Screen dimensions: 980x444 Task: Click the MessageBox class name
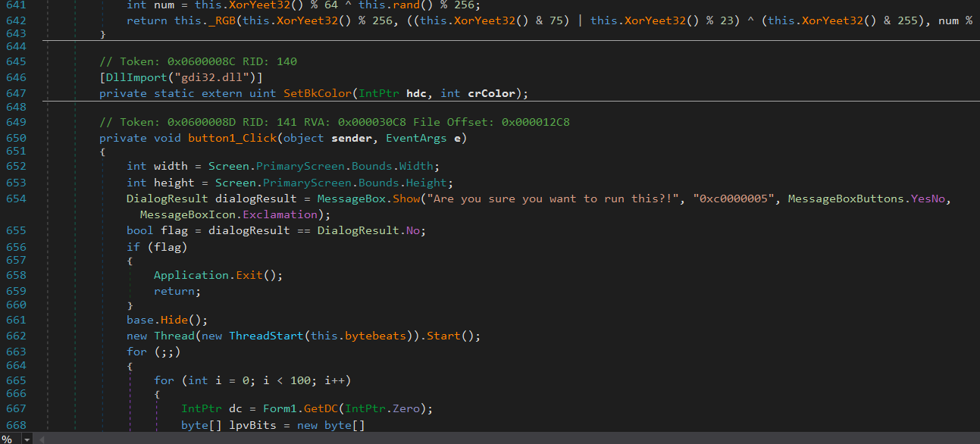[351, 199]
